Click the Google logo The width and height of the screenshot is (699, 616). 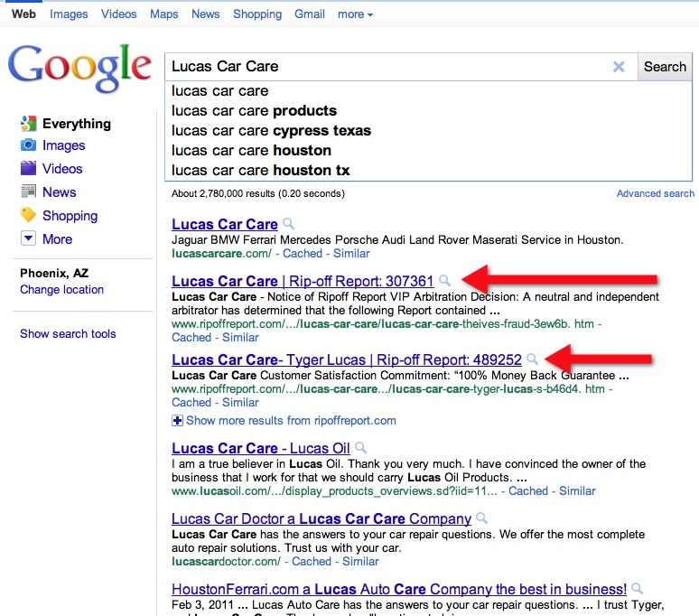coord(79,68)
